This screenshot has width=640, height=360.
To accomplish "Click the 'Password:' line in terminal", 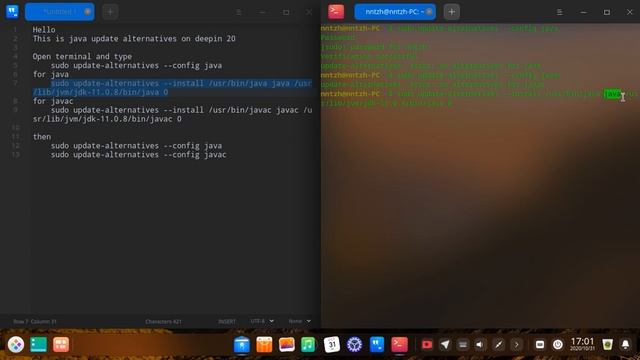I will pyautogui.click(x=338, y=38).
